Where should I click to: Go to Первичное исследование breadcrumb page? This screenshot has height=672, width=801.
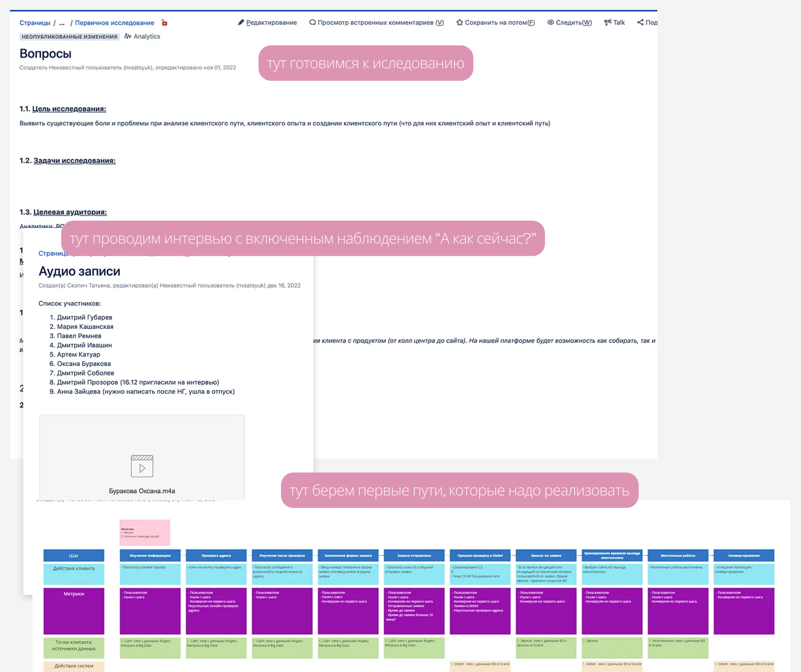114,23
